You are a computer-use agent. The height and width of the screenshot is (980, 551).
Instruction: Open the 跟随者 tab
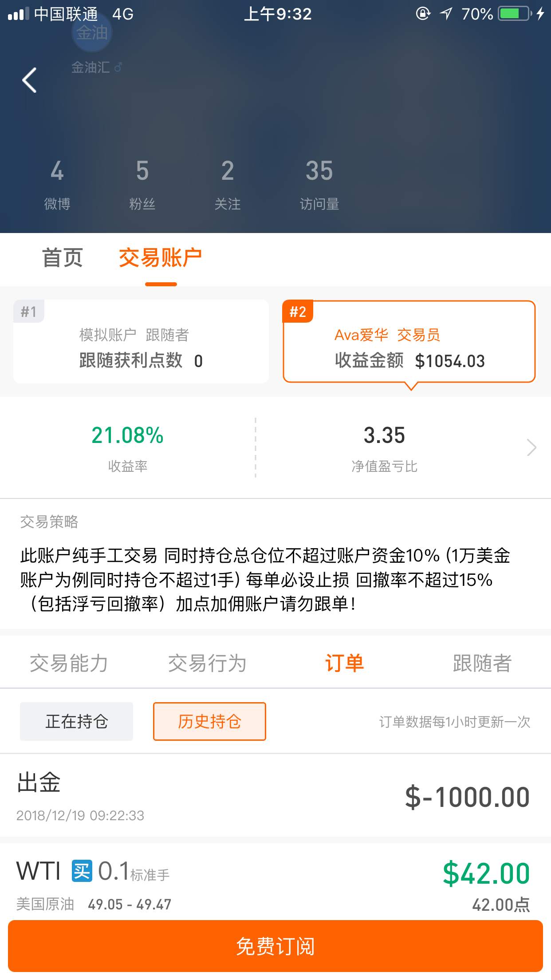point(482,663)
